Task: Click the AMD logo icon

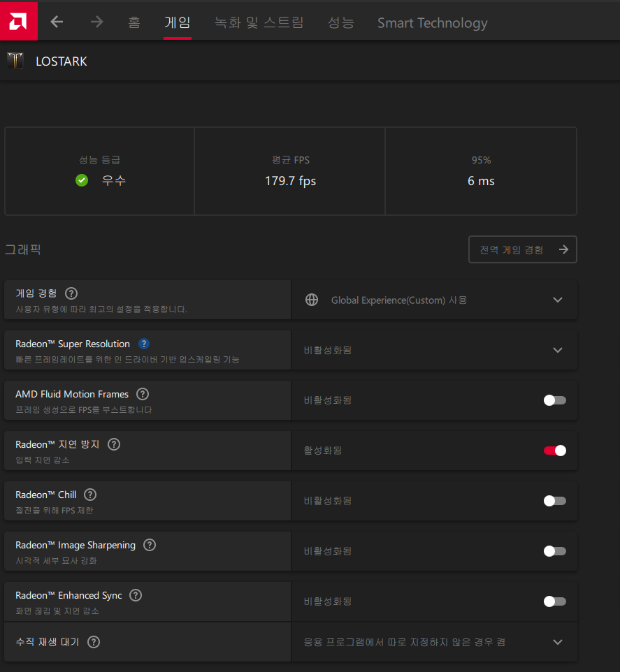Action: [x=19, y=22]
